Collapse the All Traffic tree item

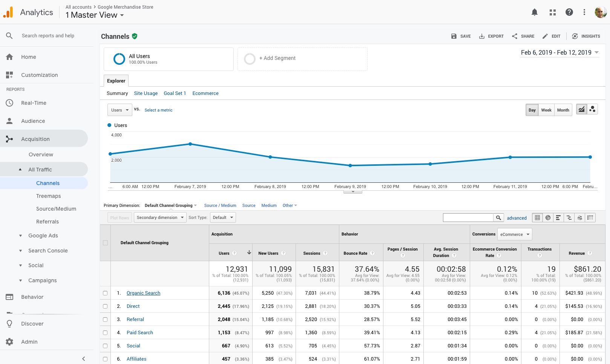20,170
